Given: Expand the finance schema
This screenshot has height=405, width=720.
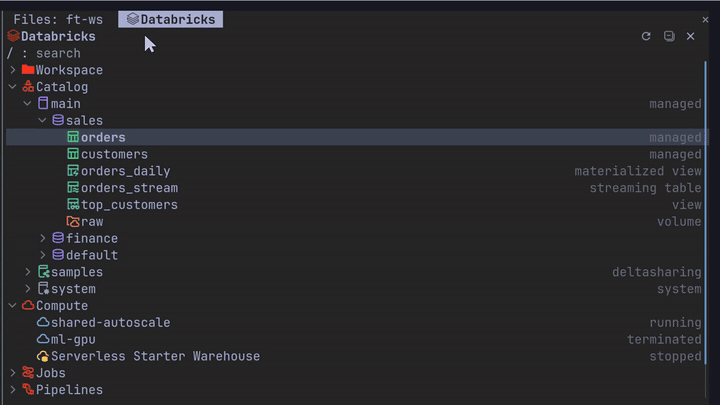Looking at the screenshot, I should [x=43, y=238].
